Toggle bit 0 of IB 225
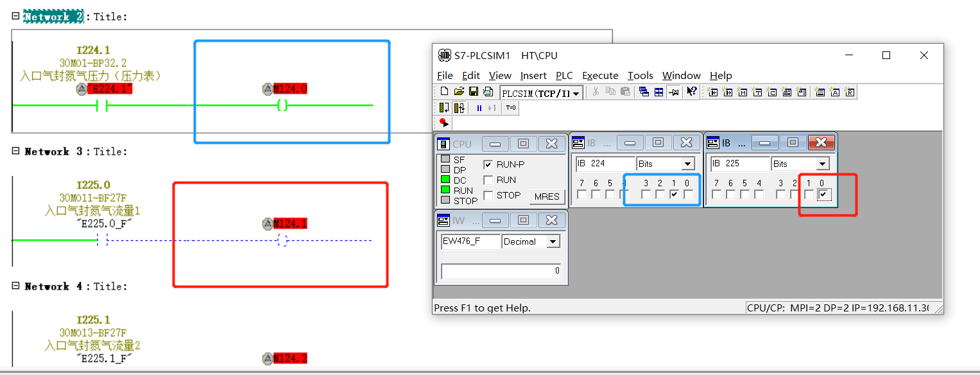The width and height of the screenshot is (980, 375). point(824,195)
